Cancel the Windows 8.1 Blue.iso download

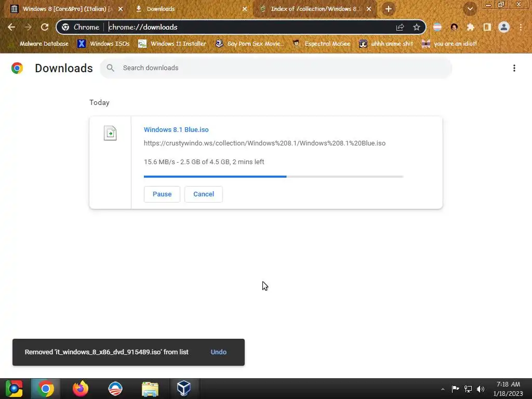[x=204, y=194]
